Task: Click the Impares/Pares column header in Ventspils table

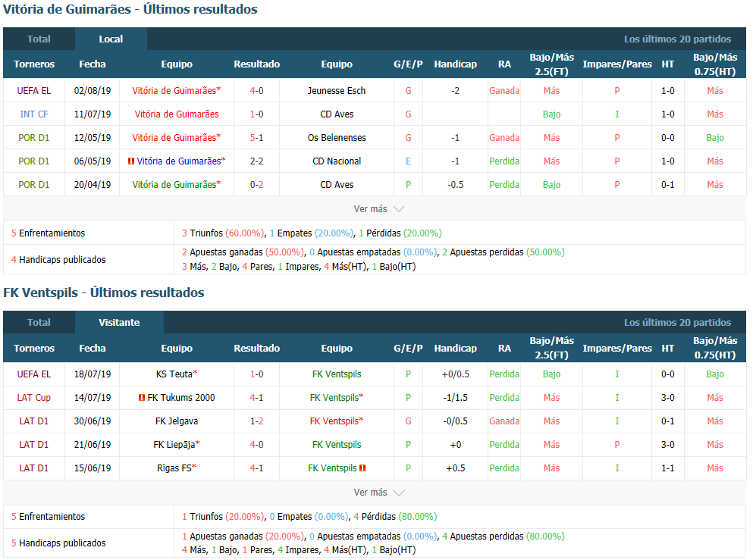Action: (617, 349)
